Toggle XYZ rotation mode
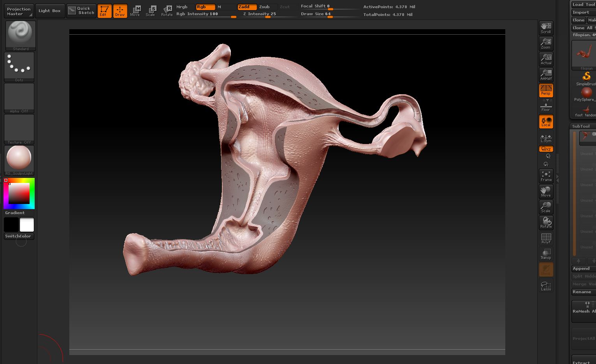This screenshot has height=364, width=596. click(546, 149)
